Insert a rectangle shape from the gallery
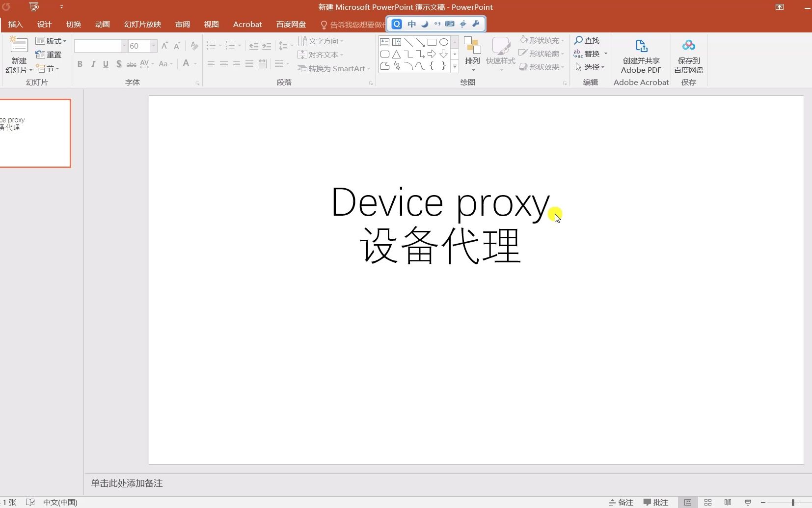812x508 pixels. pos(432,42)
